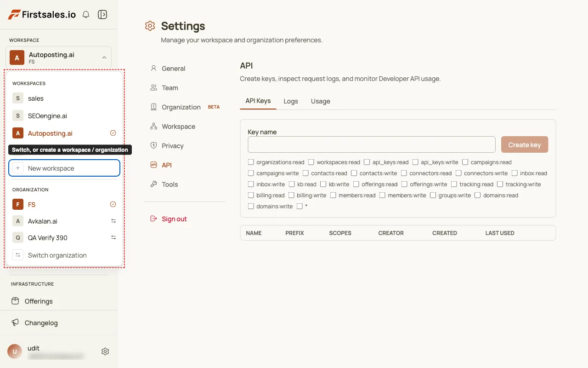
Task: Choose QA Verify 390 organization
Action: click(64, 238)
